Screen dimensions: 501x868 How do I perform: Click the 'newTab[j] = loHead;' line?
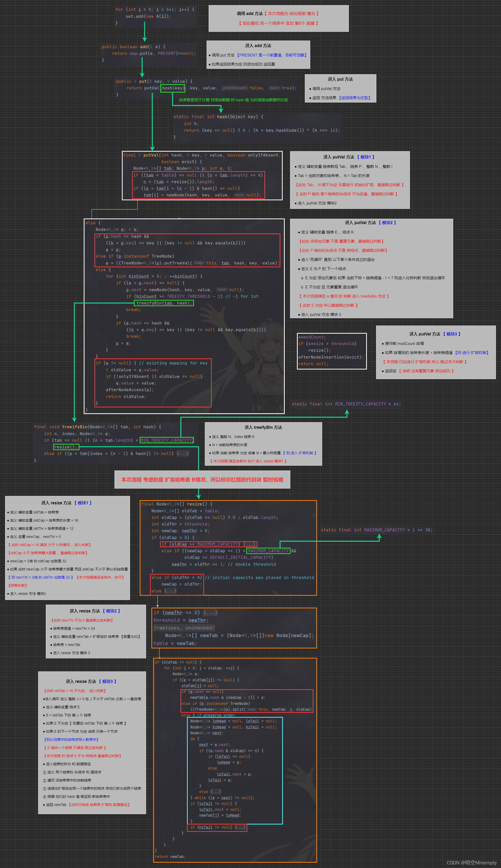[x=220, y=815]
